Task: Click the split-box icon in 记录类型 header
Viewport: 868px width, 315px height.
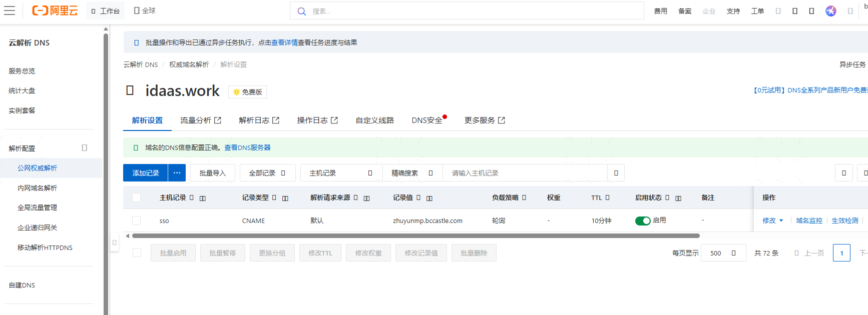Action: tap(285, 198)
